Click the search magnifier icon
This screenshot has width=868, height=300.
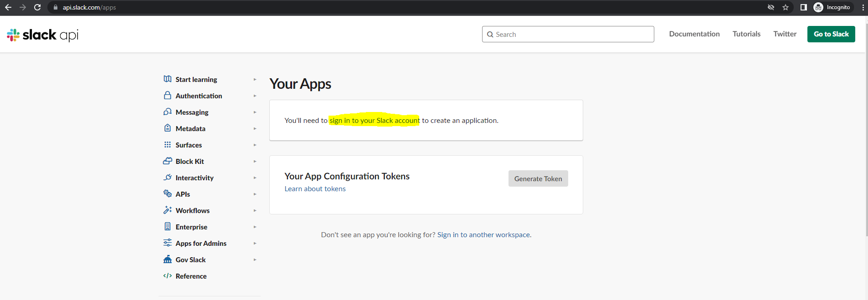(x=490, y=35)
